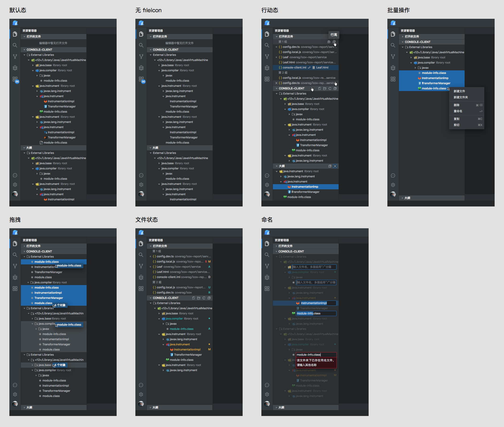
Task: Choose 新建文件夹 from the context menu
Action: [x=460, y=97]
